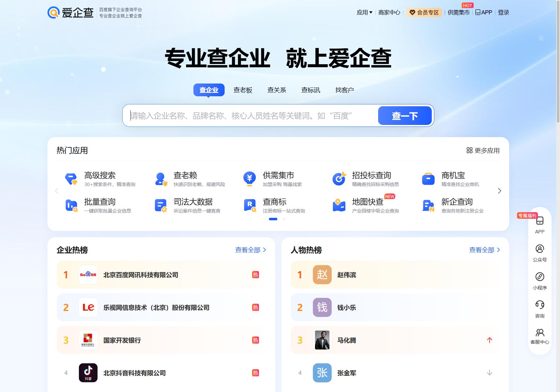Open the 查老赖 app icon
This screenshot has width=560, height=392.
point(161,179)
